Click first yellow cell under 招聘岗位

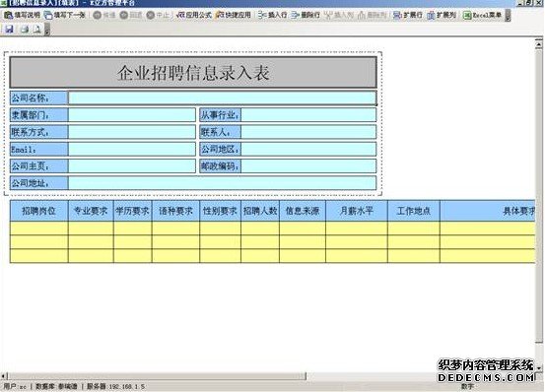pyautogui.click(x=39, y=229)
